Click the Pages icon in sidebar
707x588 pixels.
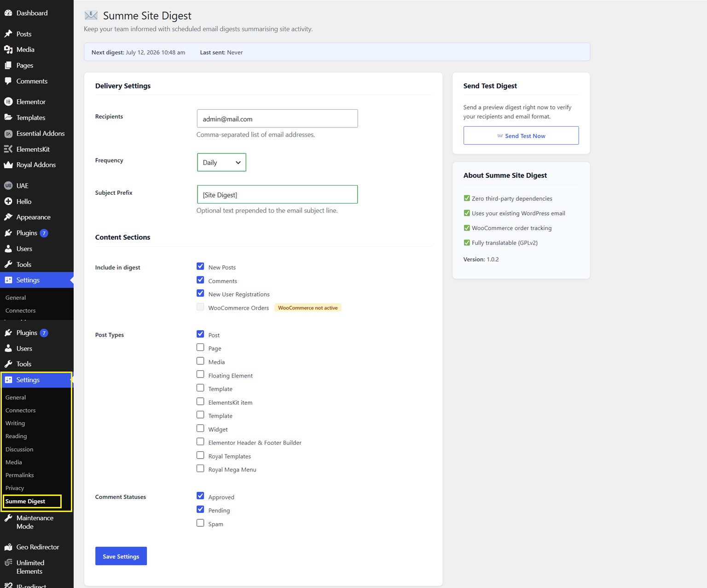(8, 65)
